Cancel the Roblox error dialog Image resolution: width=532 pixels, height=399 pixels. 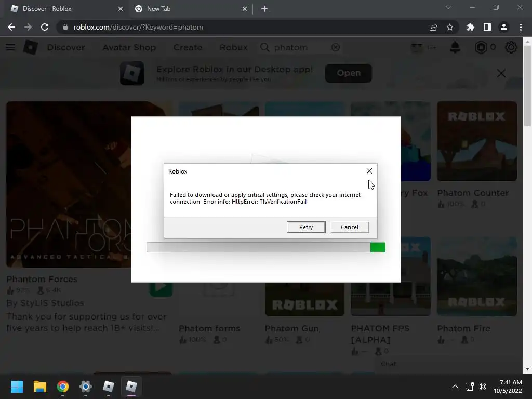click(x=350, y=227)
